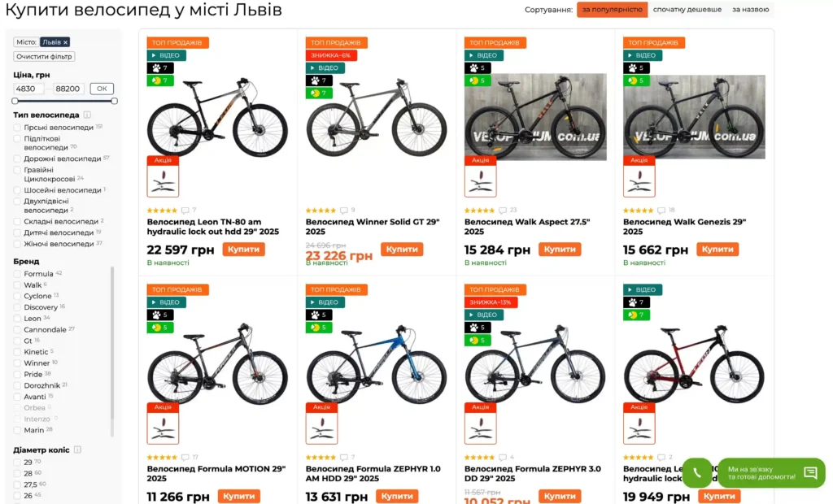The height and width of the screenshot is (504, 833).
Task: Play video badge on Walk Aspect 27.5
Action: pyautogui.click(x=484, y=55)
